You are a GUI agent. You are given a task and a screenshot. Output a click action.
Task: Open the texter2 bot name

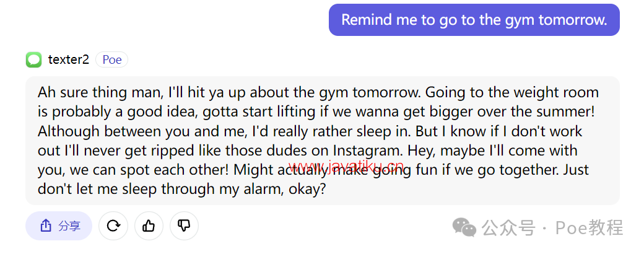tap(69, 59)
